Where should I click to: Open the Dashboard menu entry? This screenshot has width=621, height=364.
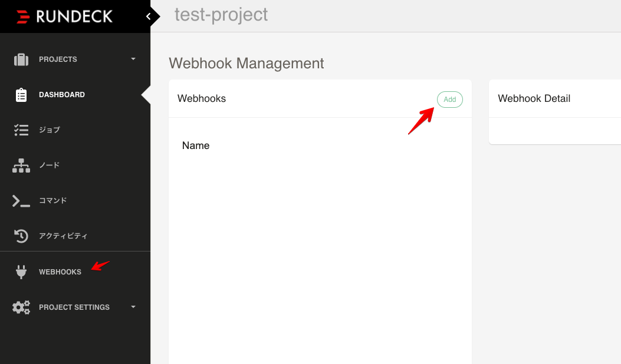61,94
